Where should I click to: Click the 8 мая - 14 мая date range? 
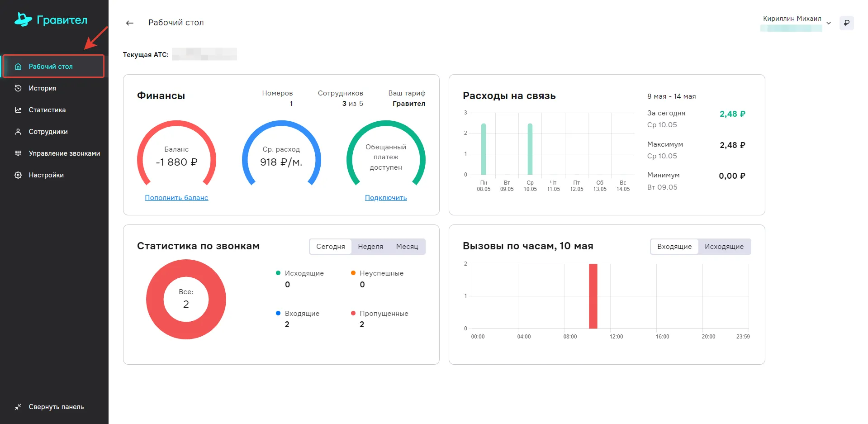pyautogui.click(x=671, y=96)
